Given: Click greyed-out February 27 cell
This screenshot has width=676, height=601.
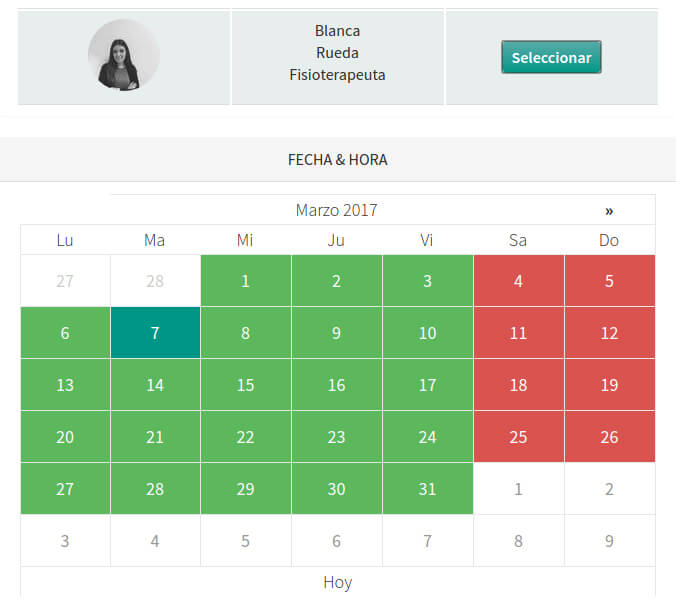Looking at the screenshot, I should pyautogui.click(x=65, y=281).
